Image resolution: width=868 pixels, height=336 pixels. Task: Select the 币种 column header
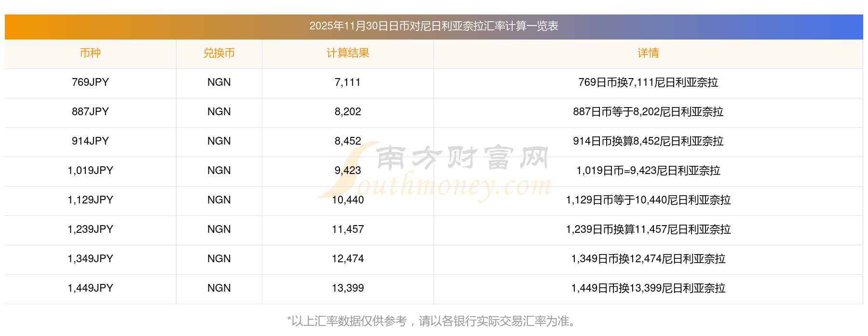click(x=90, y=53)
